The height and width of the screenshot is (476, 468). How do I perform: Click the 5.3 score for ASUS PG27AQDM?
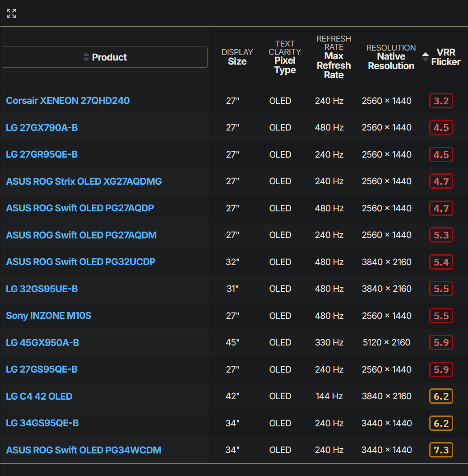tap(441, 235)
